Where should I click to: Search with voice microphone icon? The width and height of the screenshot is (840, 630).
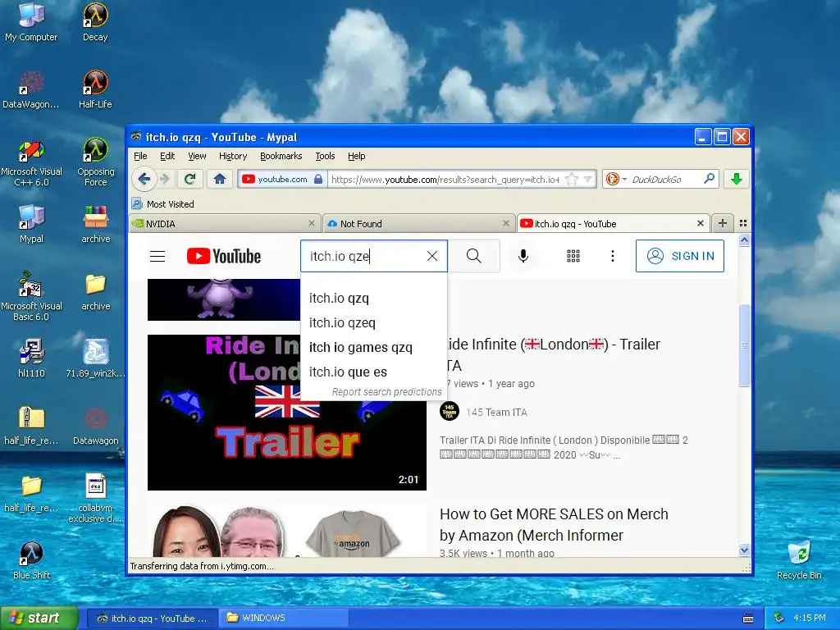[523, 256]
